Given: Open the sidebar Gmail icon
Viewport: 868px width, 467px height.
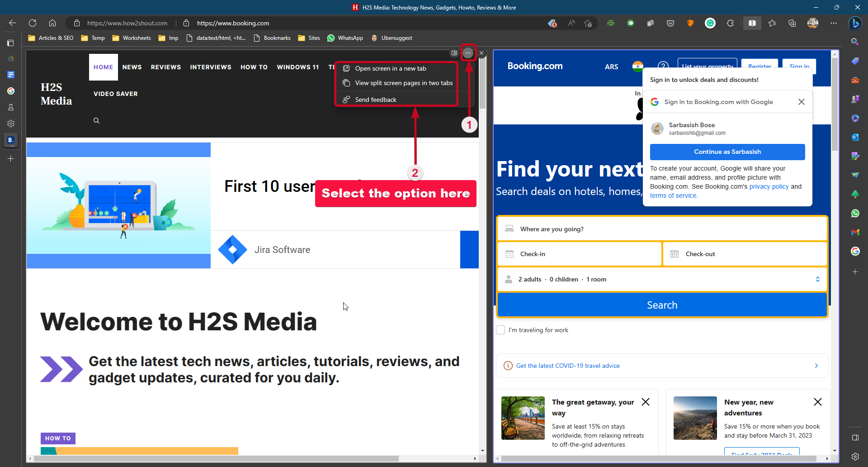Looking at the screenshot, I should click(855, 232).
